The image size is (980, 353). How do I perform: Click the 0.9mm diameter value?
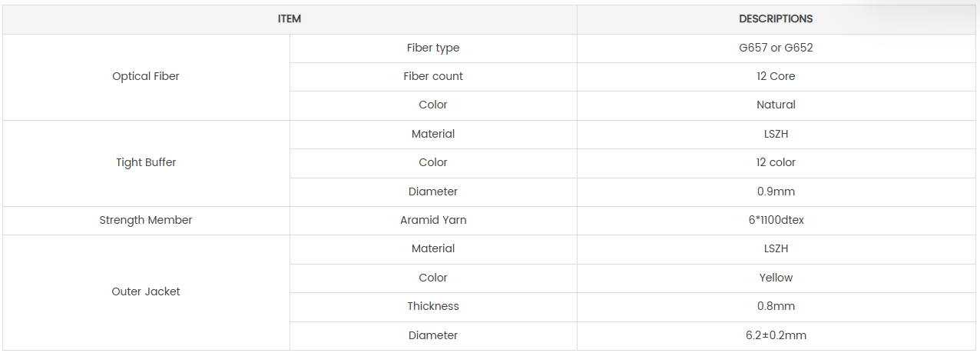point(776,191)
